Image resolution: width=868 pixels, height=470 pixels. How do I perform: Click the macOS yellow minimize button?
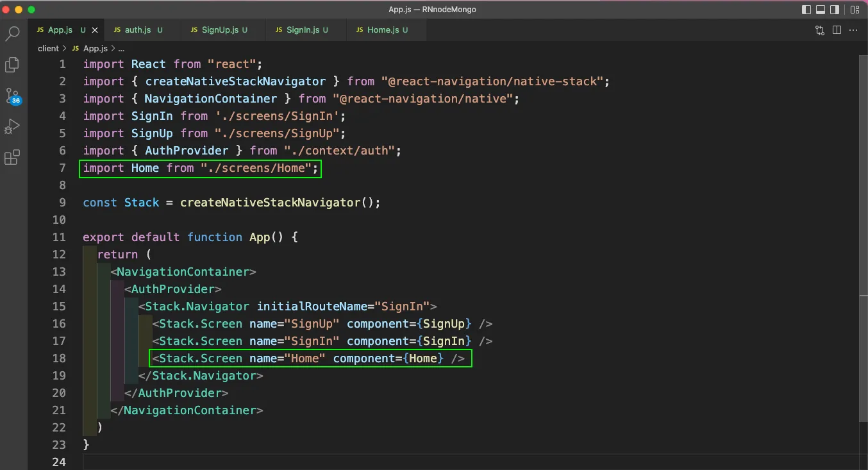pos(19,10)
